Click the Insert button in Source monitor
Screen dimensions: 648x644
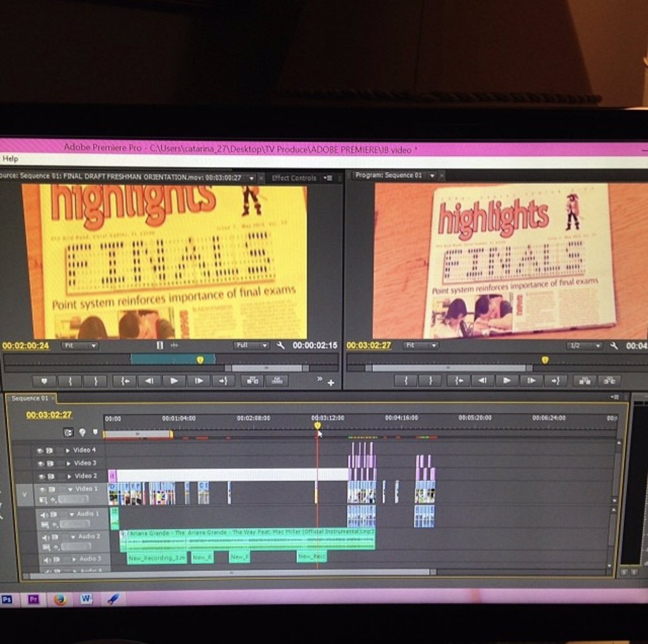point(252,380)
